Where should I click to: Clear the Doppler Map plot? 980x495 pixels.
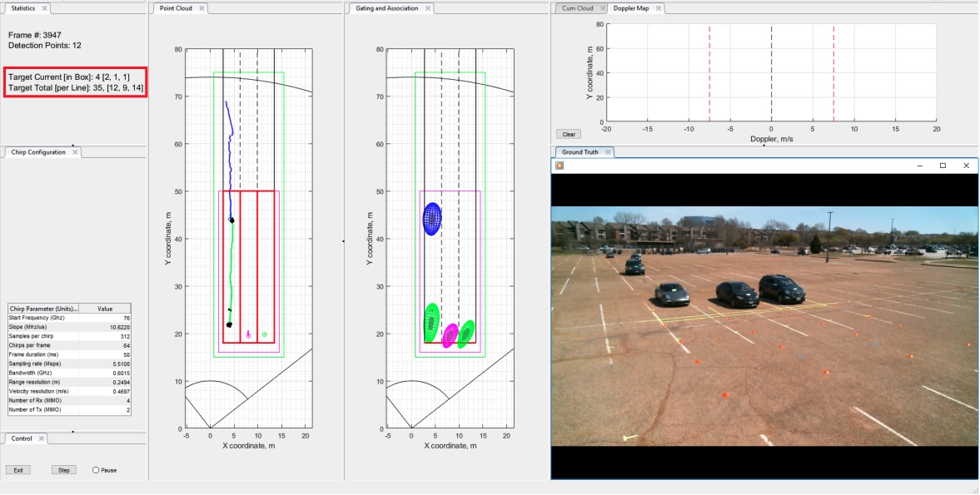pos(569,134)
